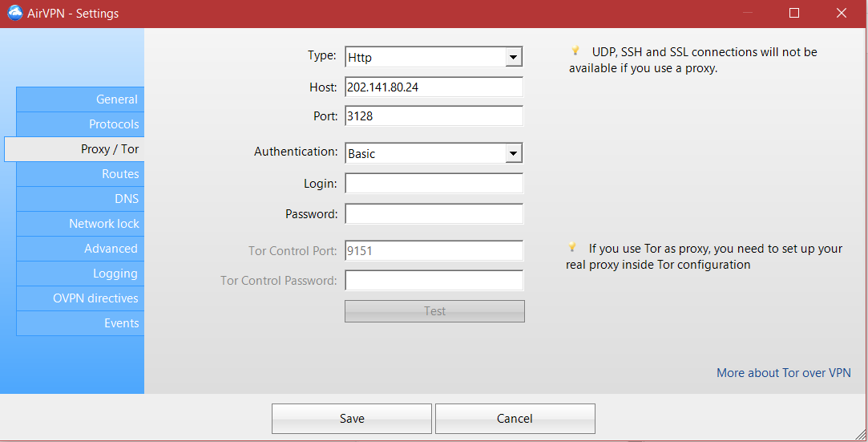Cancel the settings dialog

tap(515, 419)
